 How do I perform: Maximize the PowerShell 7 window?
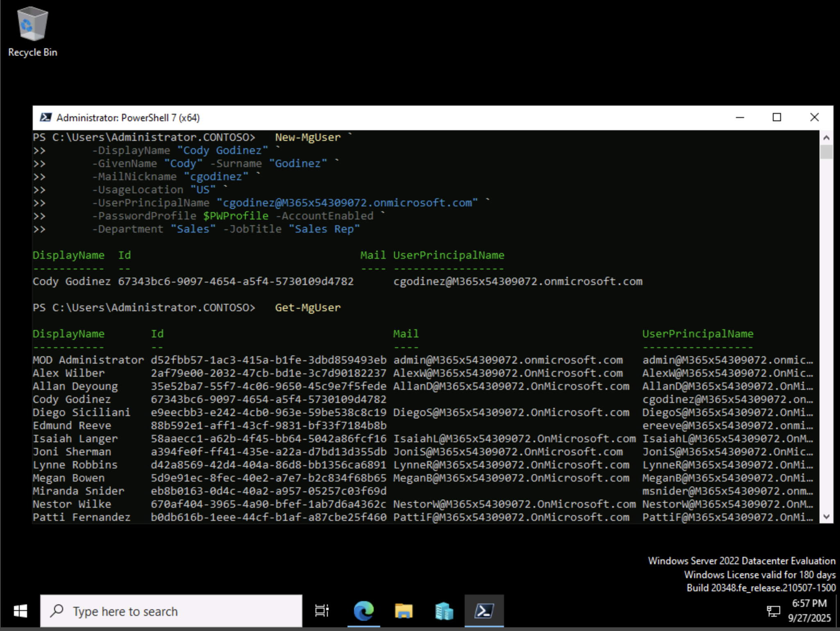click(777, 118)
